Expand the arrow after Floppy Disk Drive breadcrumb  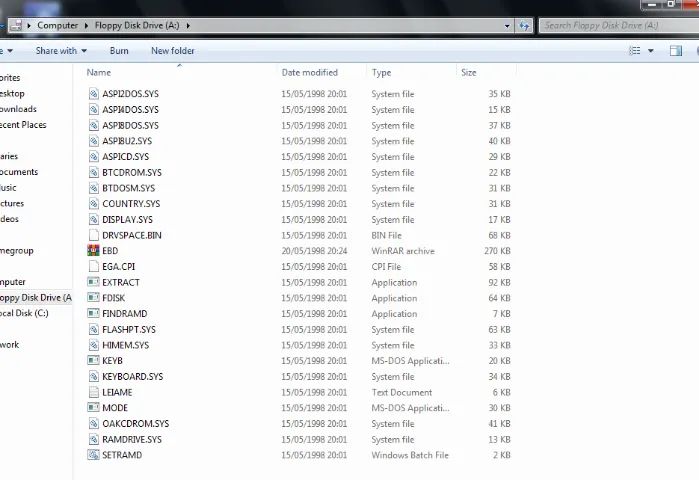(x=188, y=26)
